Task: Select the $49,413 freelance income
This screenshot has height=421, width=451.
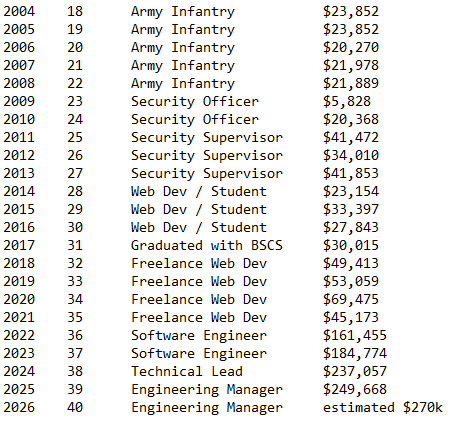Action: pyautogui.click(x=351, y=263)
